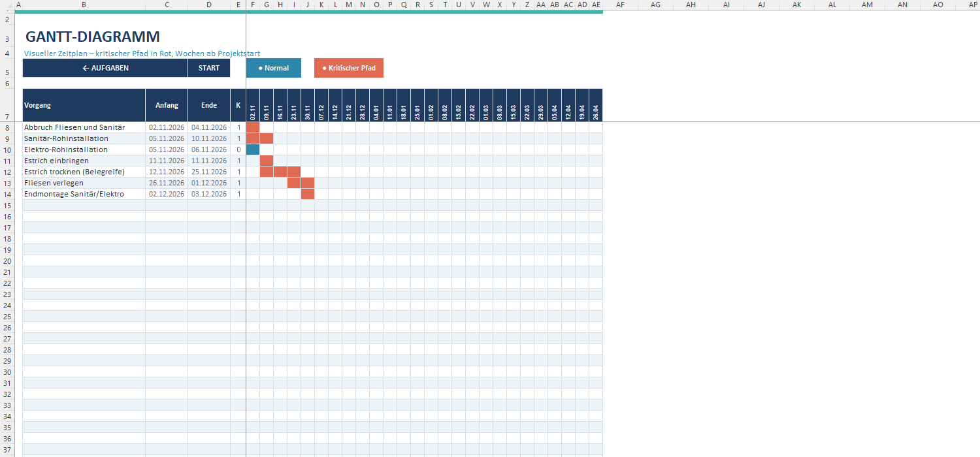Viewport: 980px width, 457px height.
Task: Click the K header cell in the table
Action: click(238, 105)
